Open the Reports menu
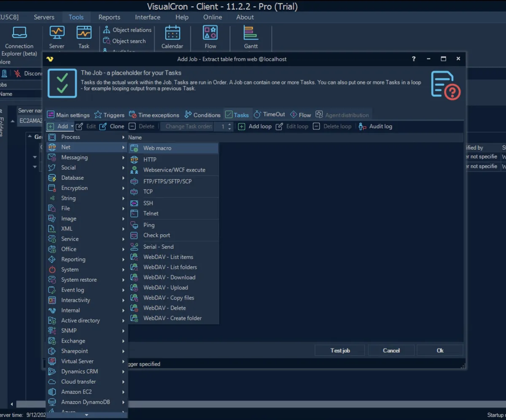 [109, 17]
